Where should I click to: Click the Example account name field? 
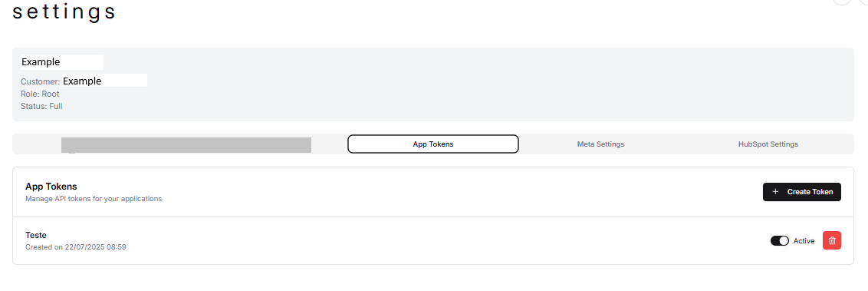[62, 61]
